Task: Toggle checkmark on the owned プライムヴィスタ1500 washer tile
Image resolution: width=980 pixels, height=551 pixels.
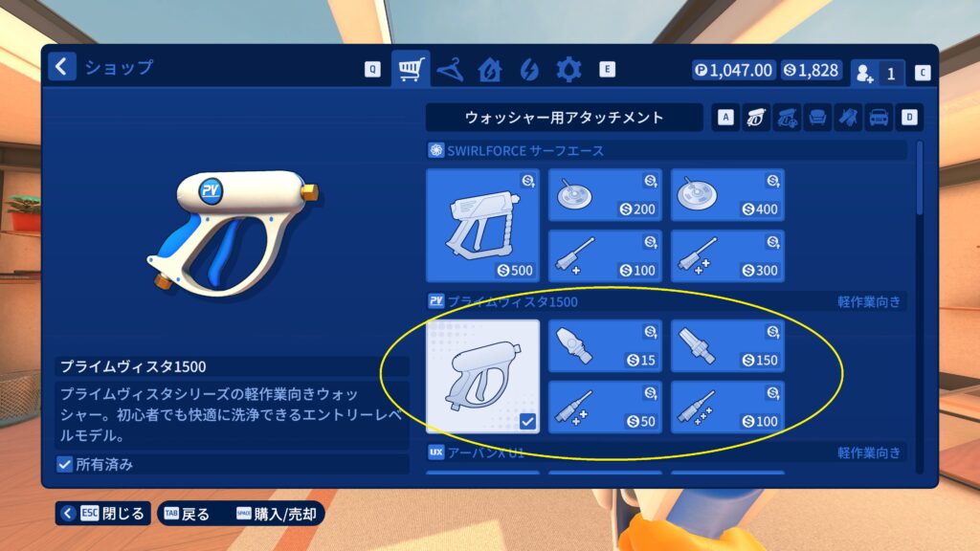Action: 527,422
